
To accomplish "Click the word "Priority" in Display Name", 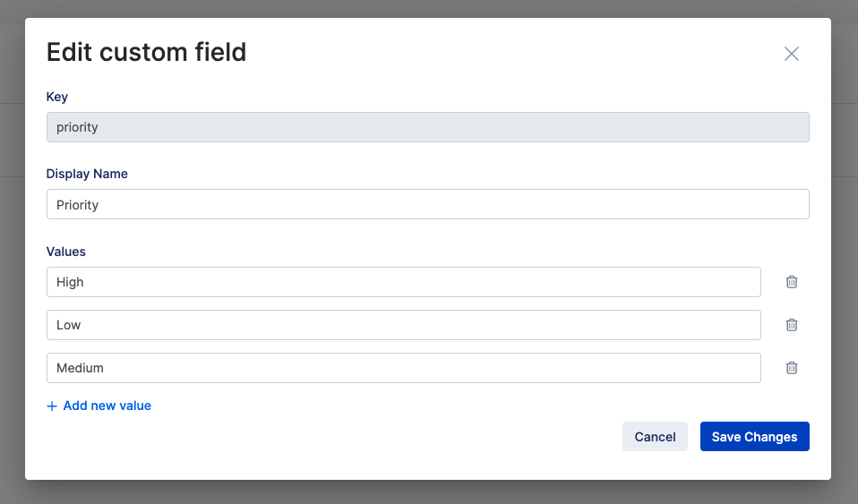I will [78, 205].
